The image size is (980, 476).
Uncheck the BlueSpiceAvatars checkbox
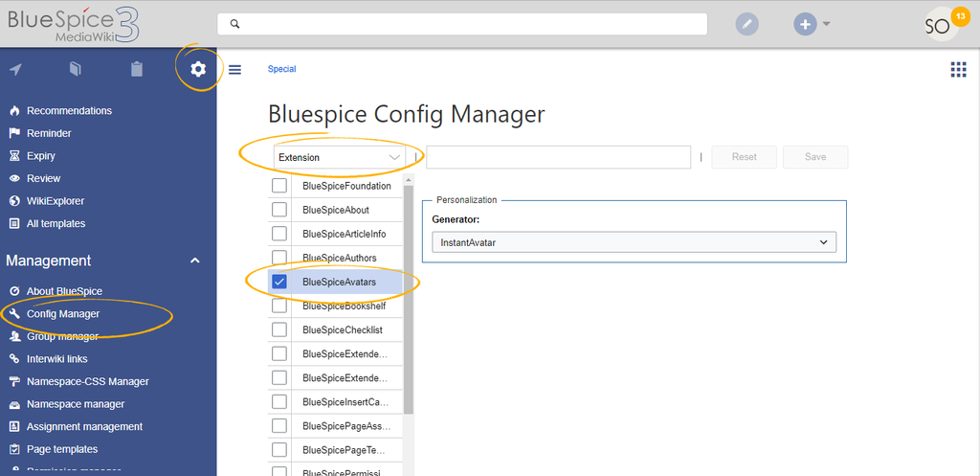click(x=279, y=283)
